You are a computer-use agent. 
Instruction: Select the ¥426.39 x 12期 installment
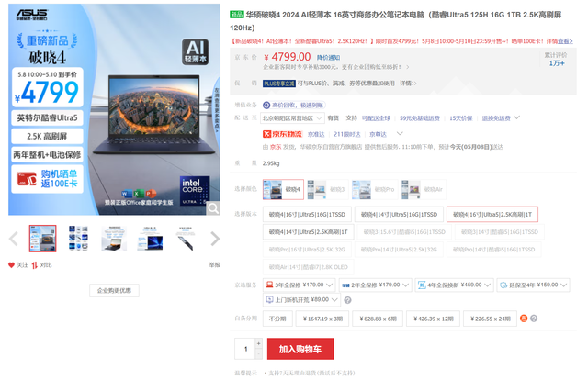(x=433, y=319)
